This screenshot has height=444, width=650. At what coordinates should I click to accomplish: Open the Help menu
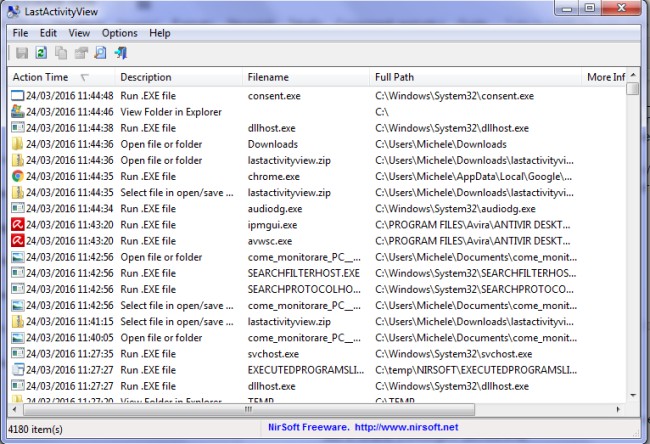[x=160, y=33]
